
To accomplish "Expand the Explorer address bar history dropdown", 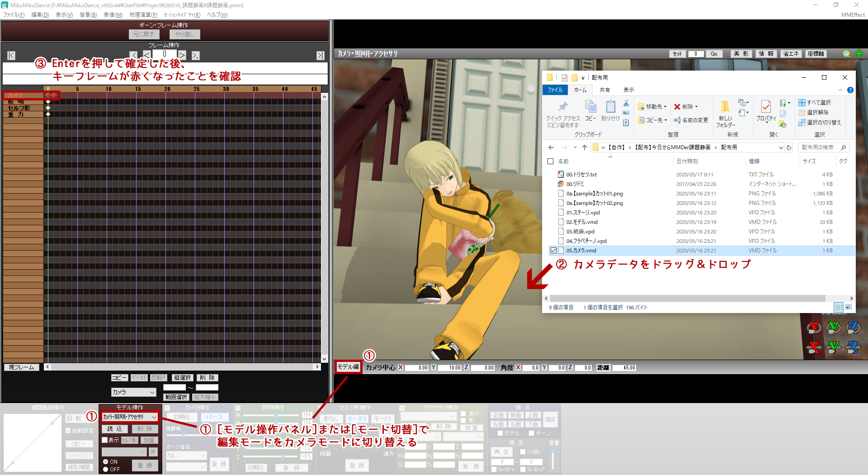I will 781,147.
